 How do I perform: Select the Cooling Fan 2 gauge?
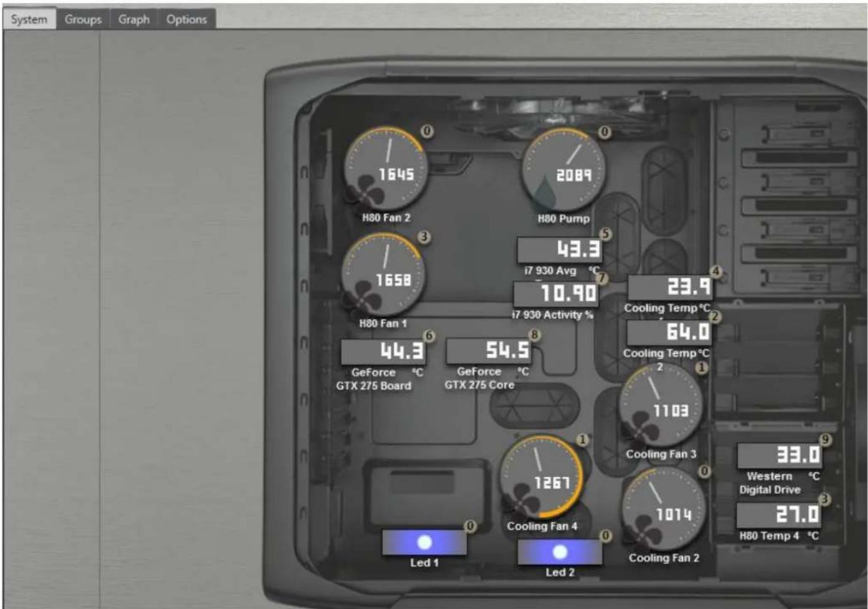tap(664, 509)
